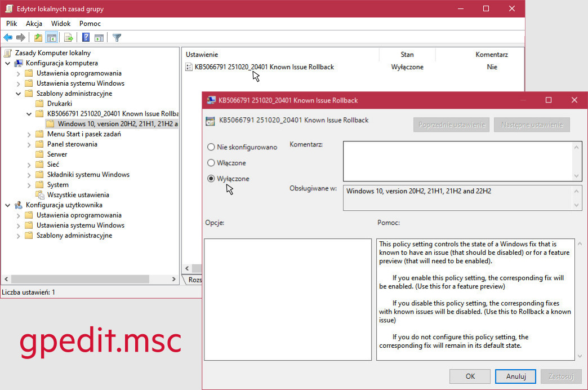Select the Nie skonfigurowano radio button
Viewport: 588px width, 390px height.
tap(211, 147)
